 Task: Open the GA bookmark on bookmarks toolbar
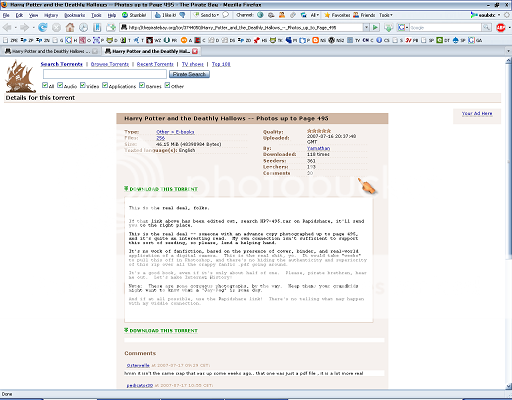(475, 40)
